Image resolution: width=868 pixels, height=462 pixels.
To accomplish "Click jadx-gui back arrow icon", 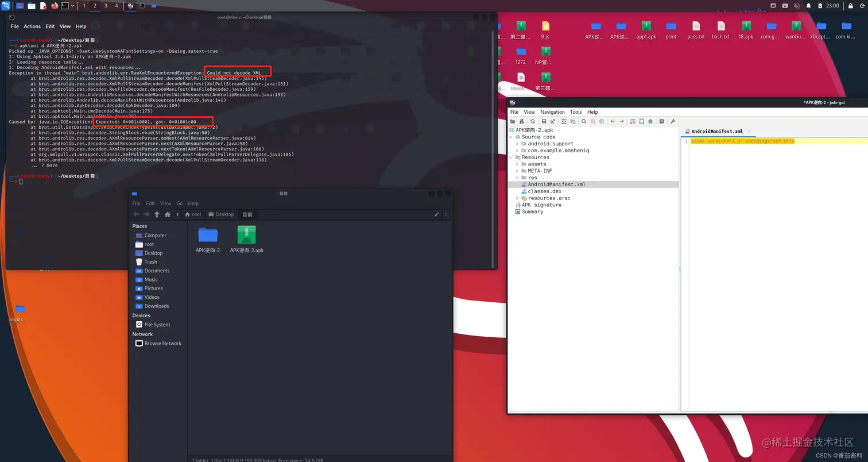I will point(613,121).
